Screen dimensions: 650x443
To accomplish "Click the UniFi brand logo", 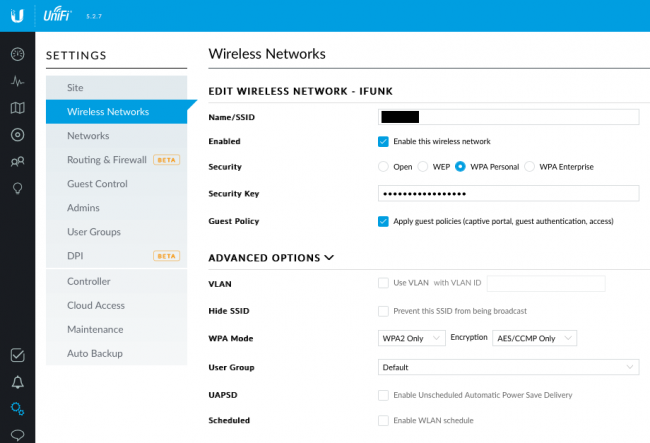I will pos(57,15).
